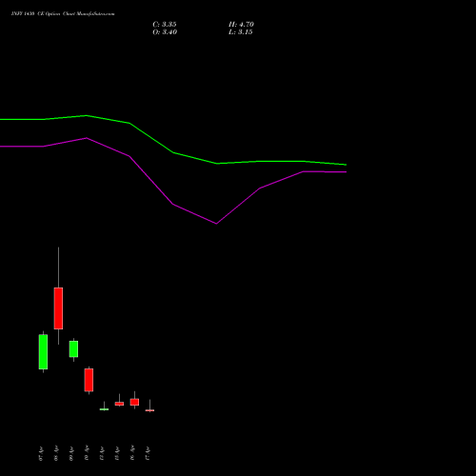
Task: Click the 07 Apr date label
Action: click(41, 453)
